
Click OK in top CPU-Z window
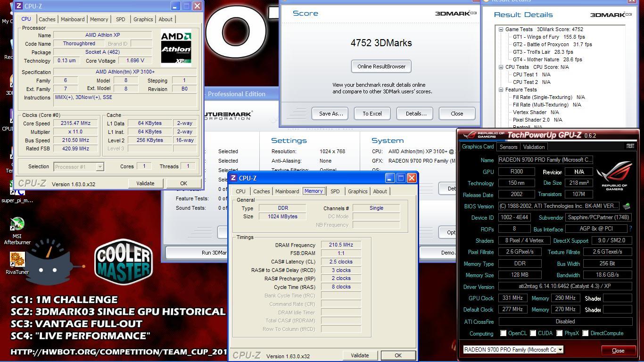[x=183, y=183]
